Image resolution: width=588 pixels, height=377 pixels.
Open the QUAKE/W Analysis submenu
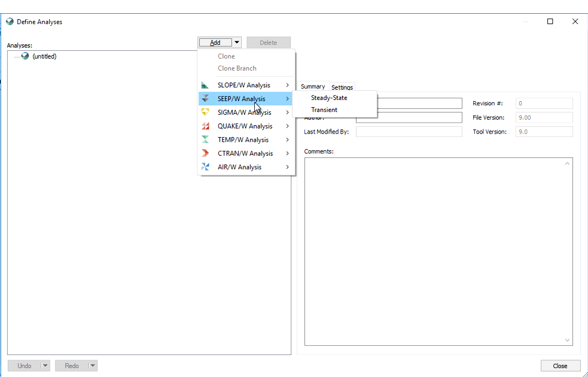click(x=246, y=126)
